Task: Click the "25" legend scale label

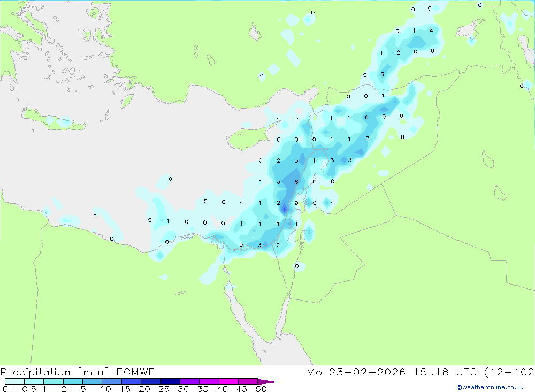Action: [164, 389]
